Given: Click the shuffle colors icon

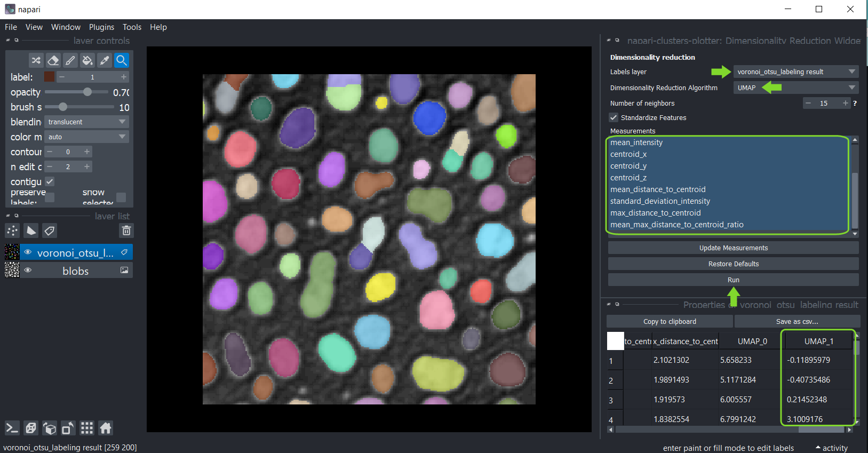Looking at the screenshot, I should tap(36, 60).
